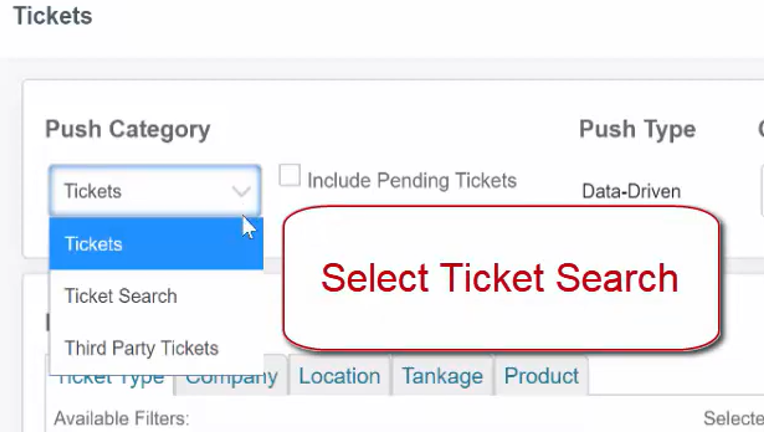The height and width of the screenshot is (433, 764).
Task: Click the Select Ticket Search callout box
Action: point(500,278)
